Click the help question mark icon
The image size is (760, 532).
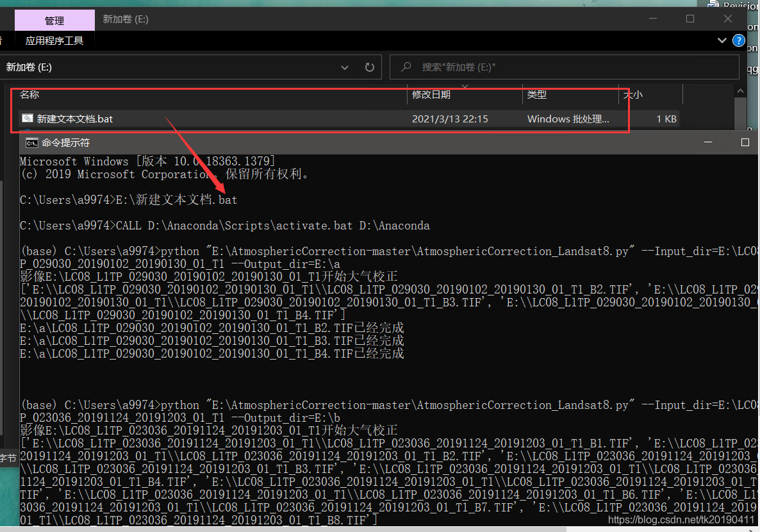click(x=739, y=41)
